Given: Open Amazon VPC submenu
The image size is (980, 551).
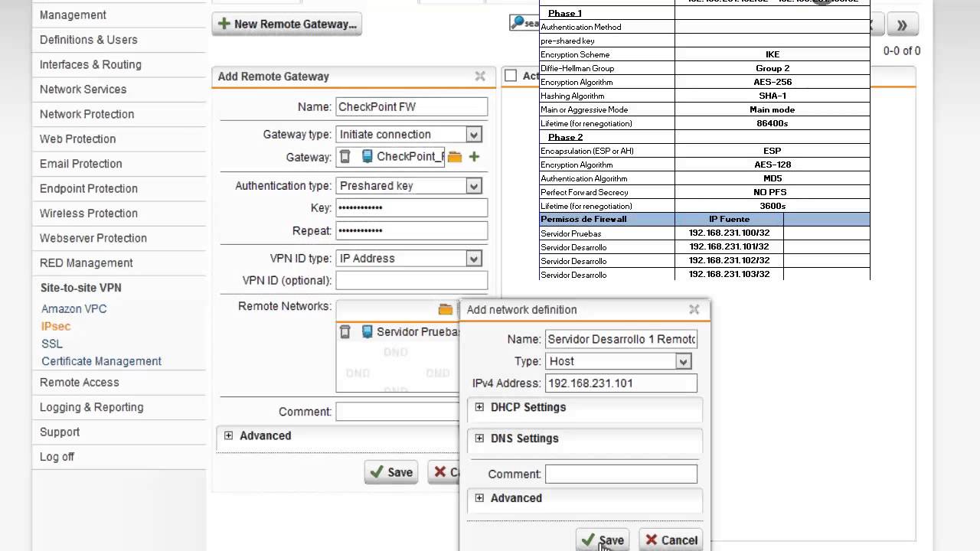Looking at the screenshot, I should click(73, 309).
